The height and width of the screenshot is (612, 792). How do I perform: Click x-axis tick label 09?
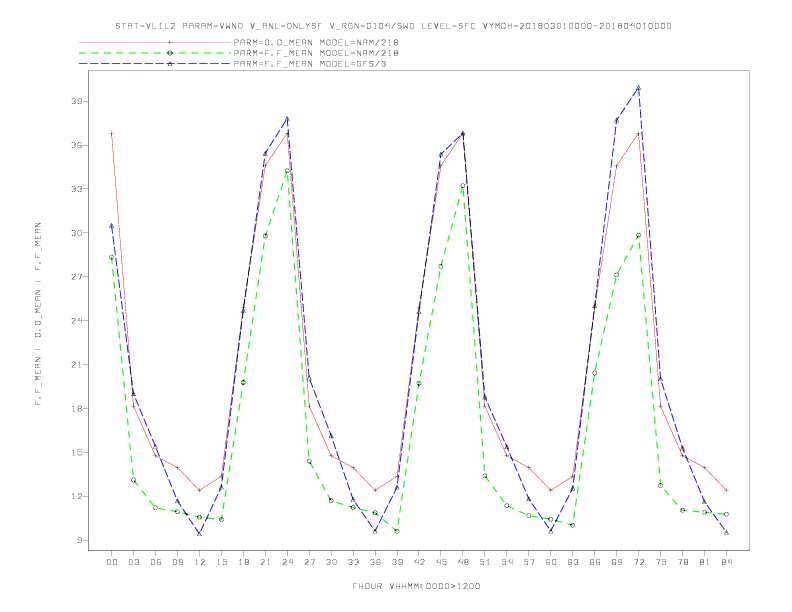(177, 562)
